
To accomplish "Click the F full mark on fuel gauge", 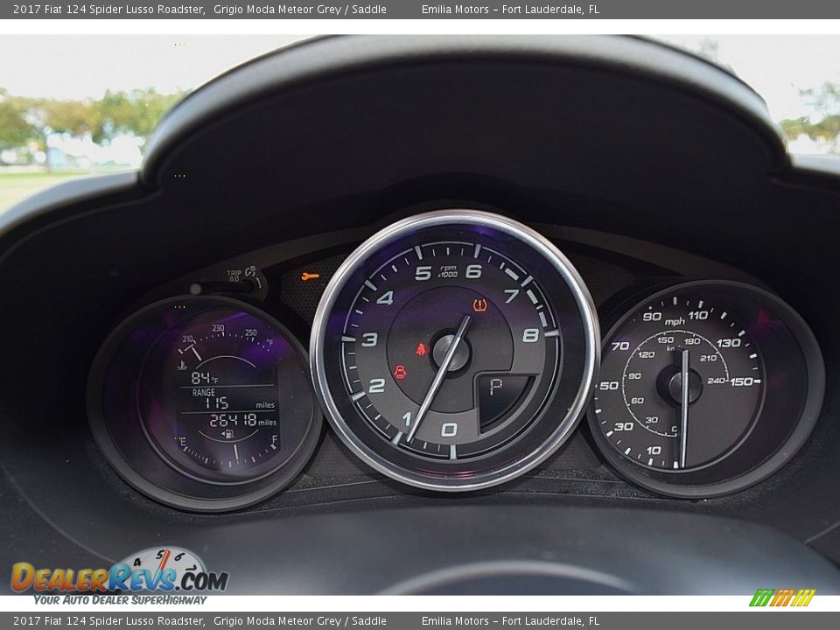I will tap(274, 440).
